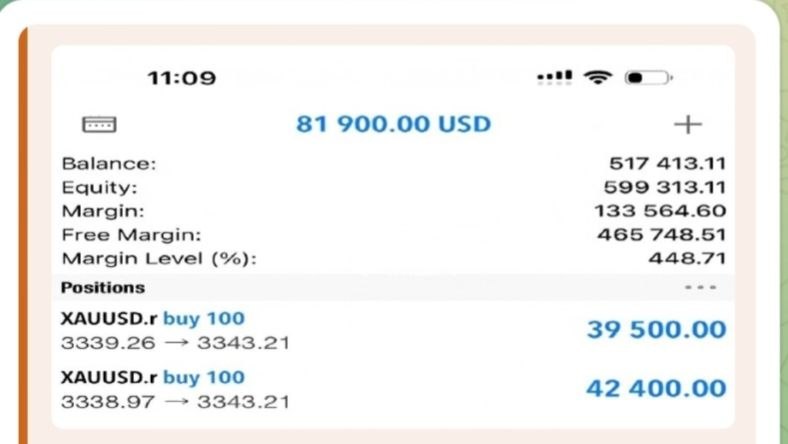Tap the Free Margin row
Screen dimensions: 788x444
pos(393,235)
